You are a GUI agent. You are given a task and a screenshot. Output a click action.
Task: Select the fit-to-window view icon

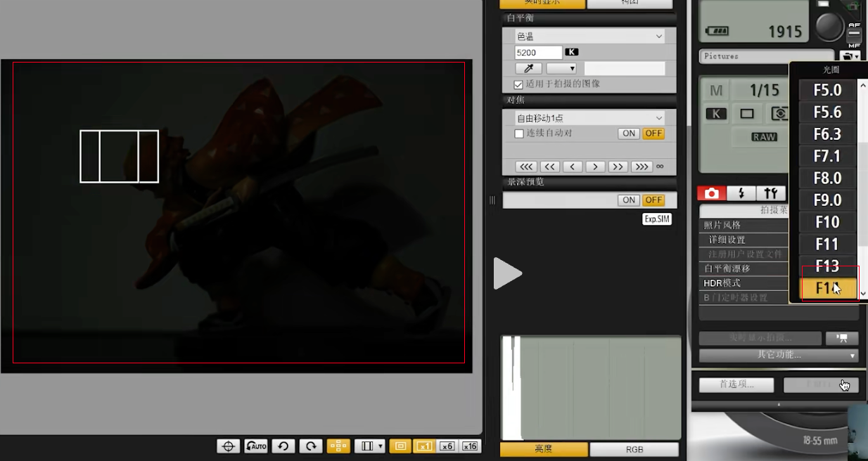[x=400, y=446]
